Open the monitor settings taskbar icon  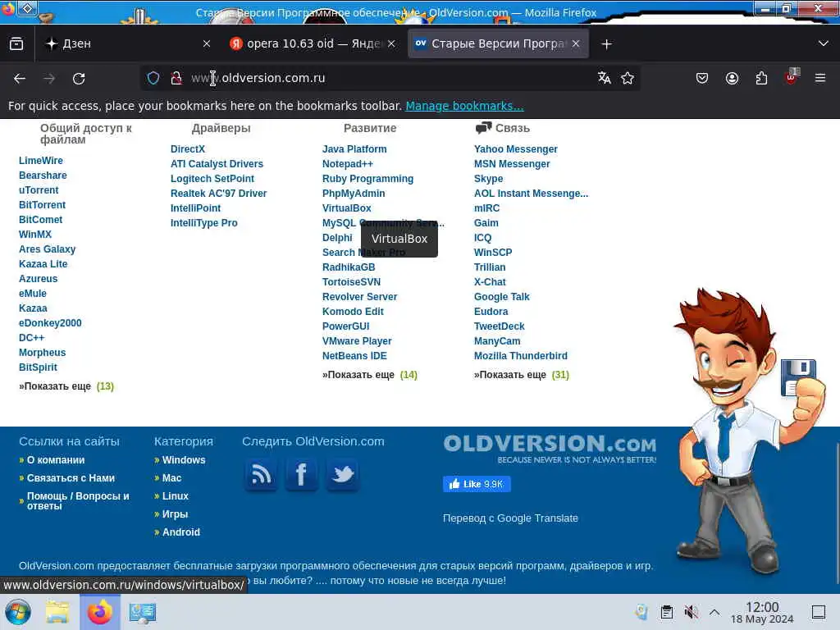coord(143,612)
